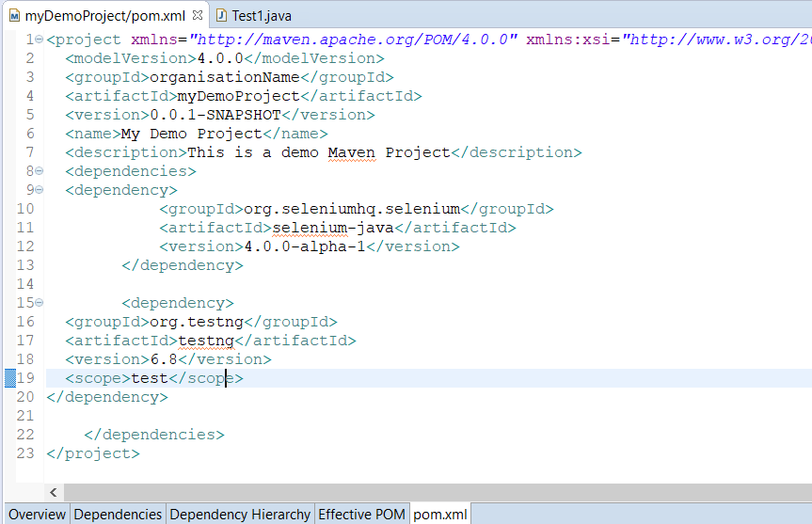Open the Effective POM tab
Screen dimensions: 812x524
[361, 515]
